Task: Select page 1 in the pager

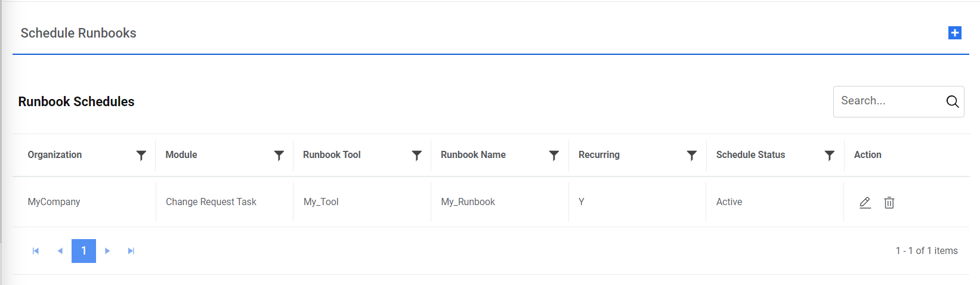Action: [x=84, y=251]
